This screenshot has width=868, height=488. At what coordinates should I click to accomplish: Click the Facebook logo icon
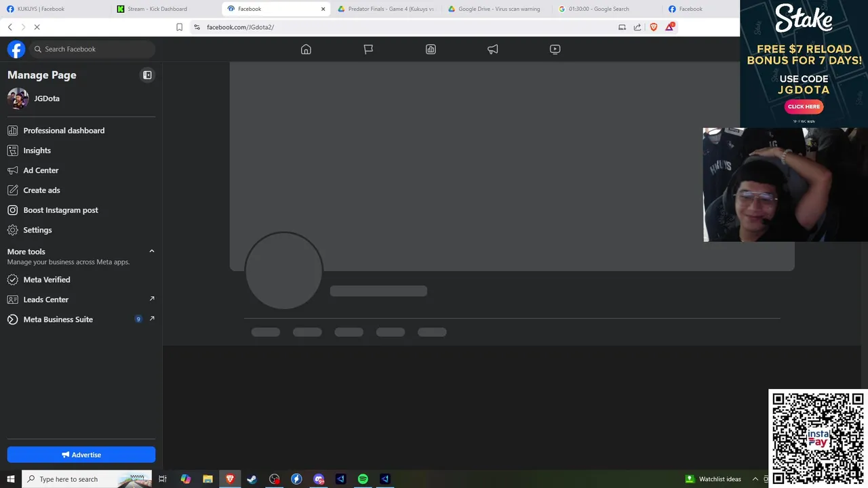tap(16, 49)
